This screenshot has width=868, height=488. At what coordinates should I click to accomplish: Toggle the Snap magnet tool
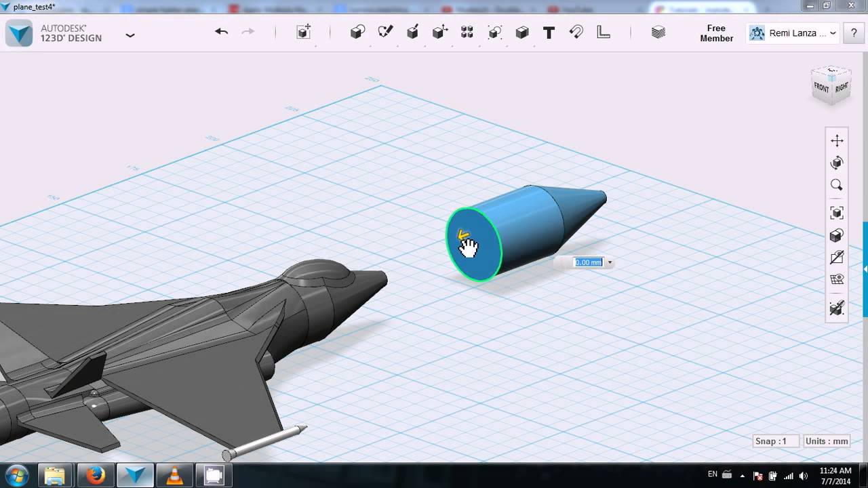click(576, 32)
